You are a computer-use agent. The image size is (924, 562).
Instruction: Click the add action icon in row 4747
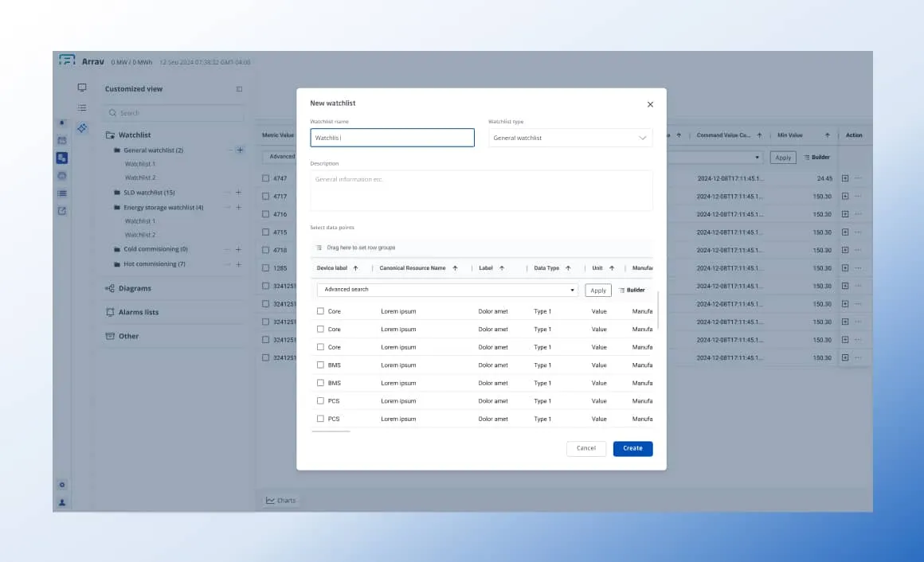click(845, 178)
